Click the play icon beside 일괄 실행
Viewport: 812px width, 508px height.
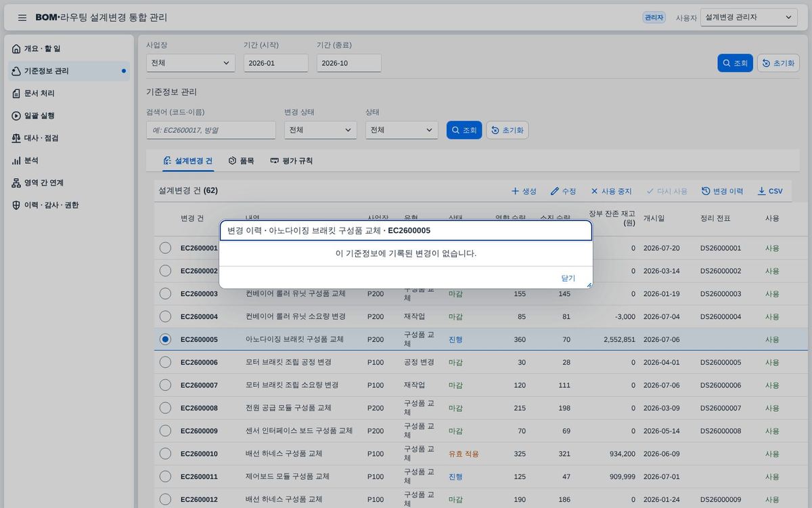pyautogui.click(x=16, y=116)
